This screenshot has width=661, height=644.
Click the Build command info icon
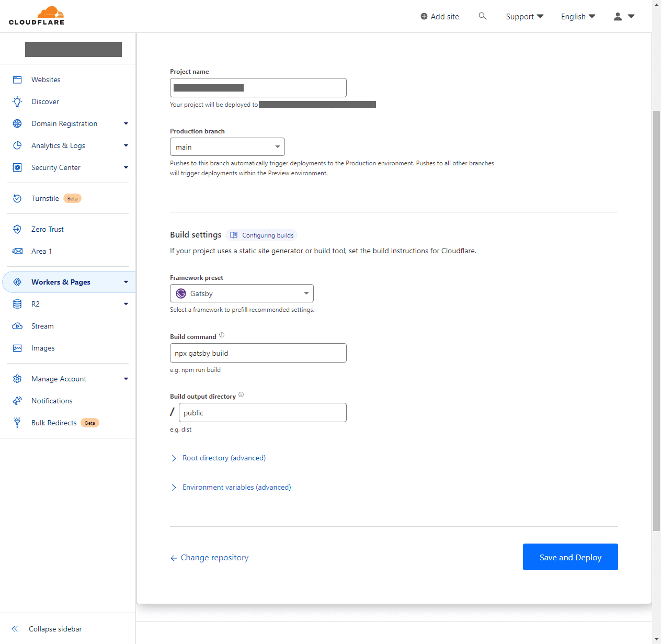tap(222, 335)
